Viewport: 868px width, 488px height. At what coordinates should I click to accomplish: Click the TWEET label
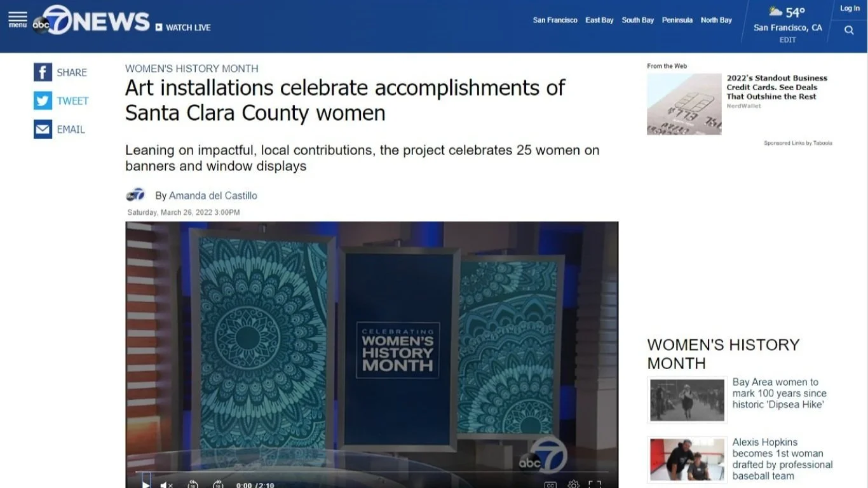72,101
